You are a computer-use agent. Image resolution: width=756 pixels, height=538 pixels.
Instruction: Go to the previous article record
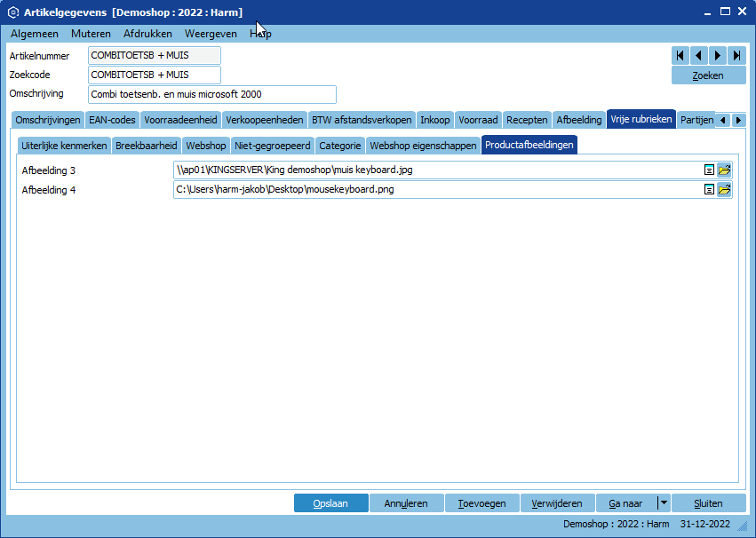click(698, 56)
